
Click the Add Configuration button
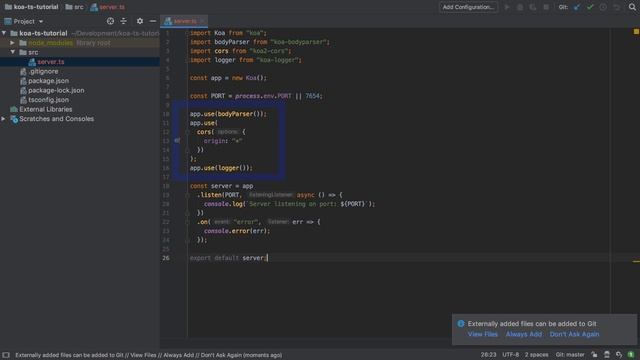468,7
